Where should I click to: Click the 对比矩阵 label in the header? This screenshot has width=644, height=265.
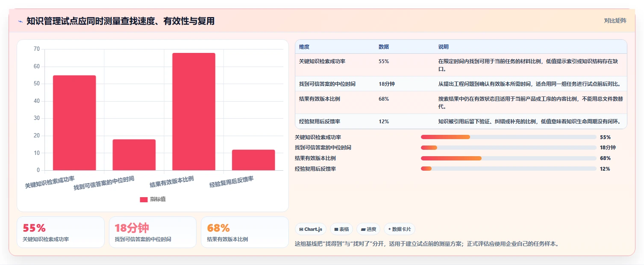pyautogui.click(x=615, y=20)
